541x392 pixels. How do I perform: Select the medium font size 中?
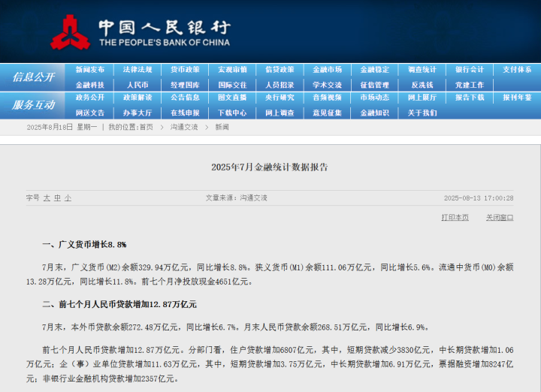pyautogui.click(x=57, y=198)
